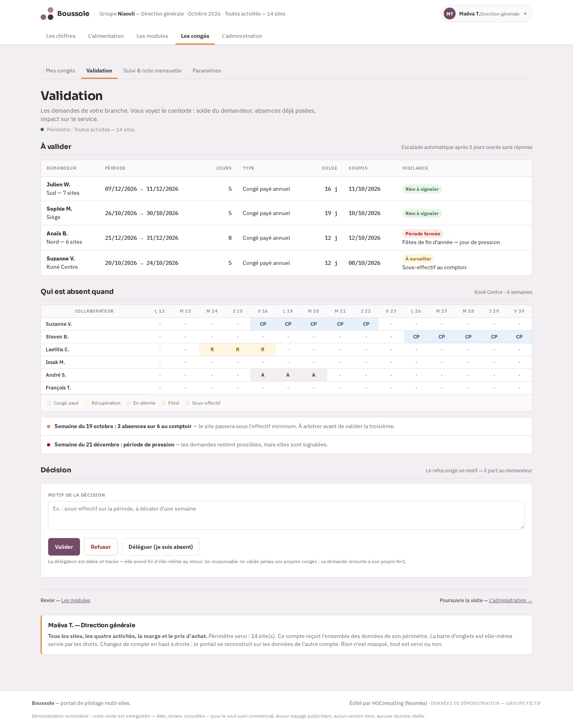This screenshot has height=728, width=573.
Task: Go to the L'alimentation tab
Action: pos(106,36)
